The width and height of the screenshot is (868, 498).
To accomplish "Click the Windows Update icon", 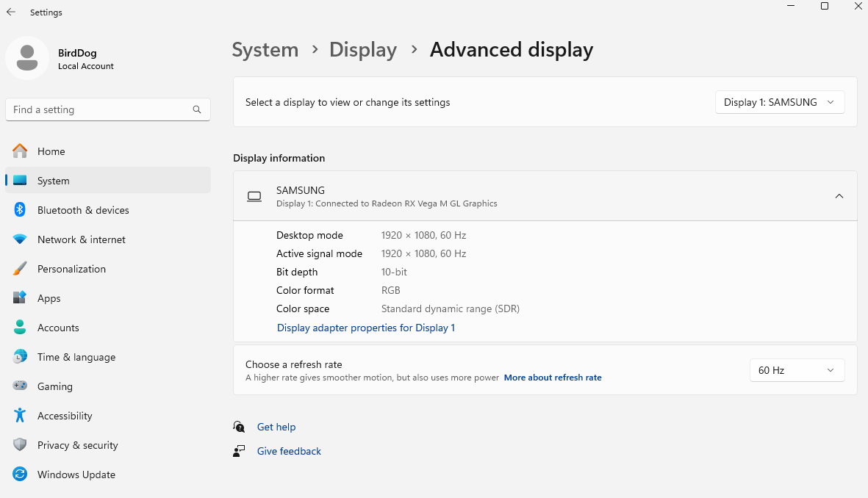I will point(20,474).
